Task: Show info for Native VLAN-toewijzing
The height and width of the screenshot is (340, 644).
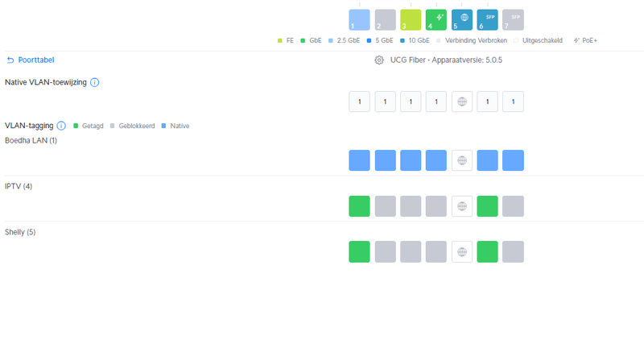Action: coord(94,82)
